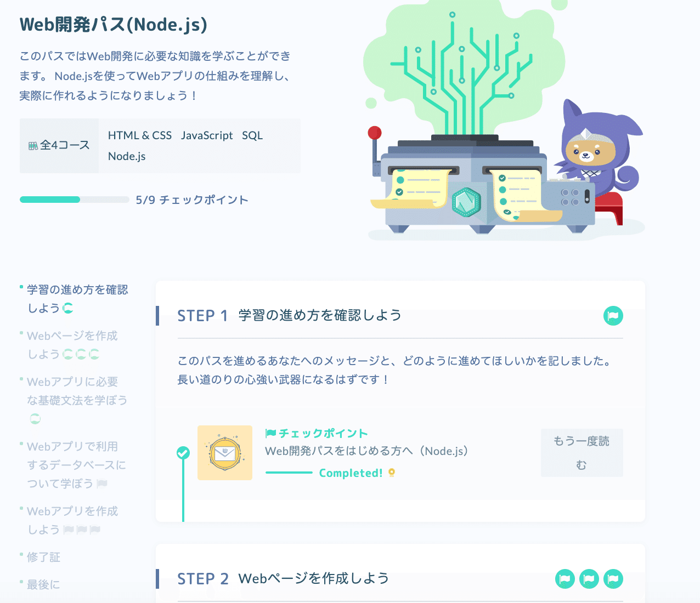
Task: Click the flag icon beside チェックポイント label
Action: (x=270, y=433)
